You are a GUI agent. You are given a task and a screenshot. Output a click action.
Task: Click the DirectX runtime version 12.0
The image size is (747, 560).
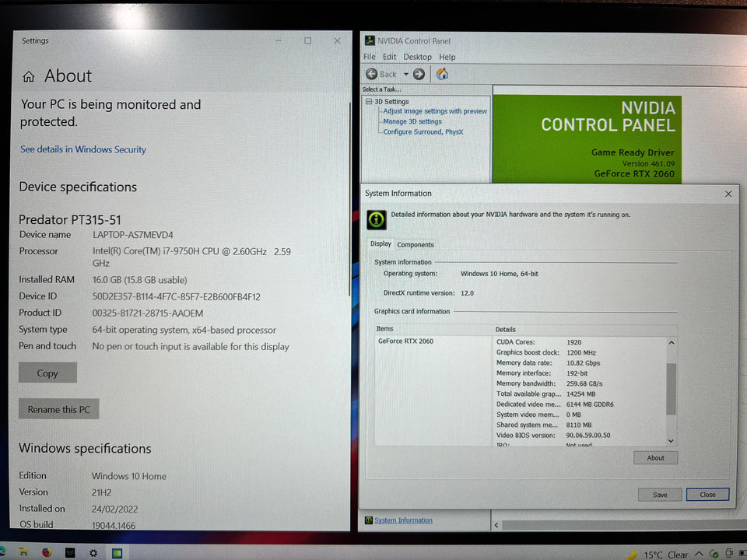467,293
